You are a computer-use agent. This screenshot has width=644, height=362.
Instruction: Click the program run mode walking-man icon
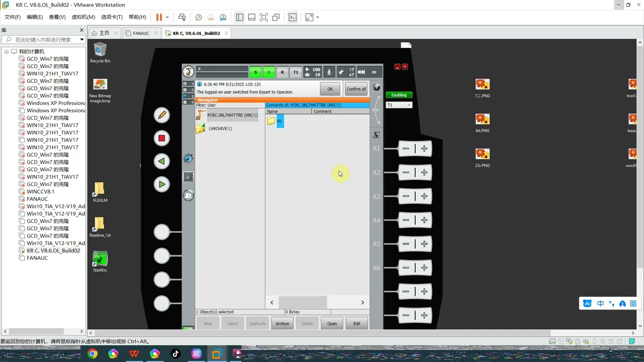pyautogui.click(x=329, y=72)
